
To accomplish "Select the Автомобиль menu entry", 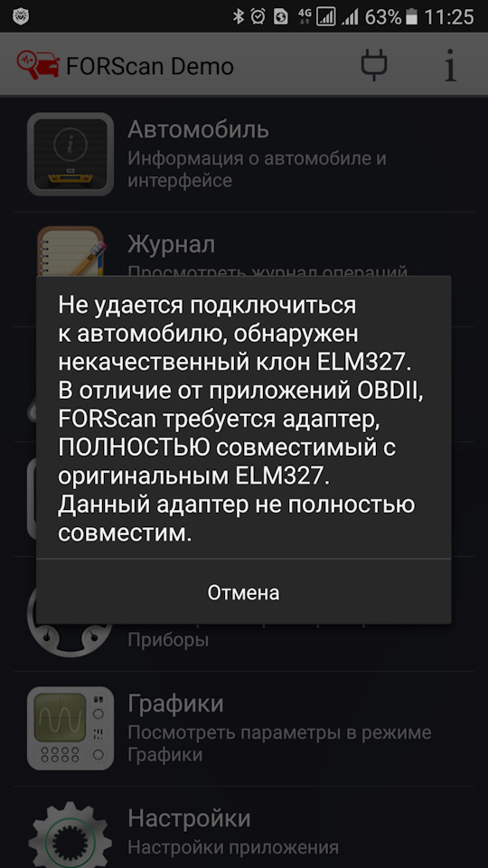I will click(244, 155).
